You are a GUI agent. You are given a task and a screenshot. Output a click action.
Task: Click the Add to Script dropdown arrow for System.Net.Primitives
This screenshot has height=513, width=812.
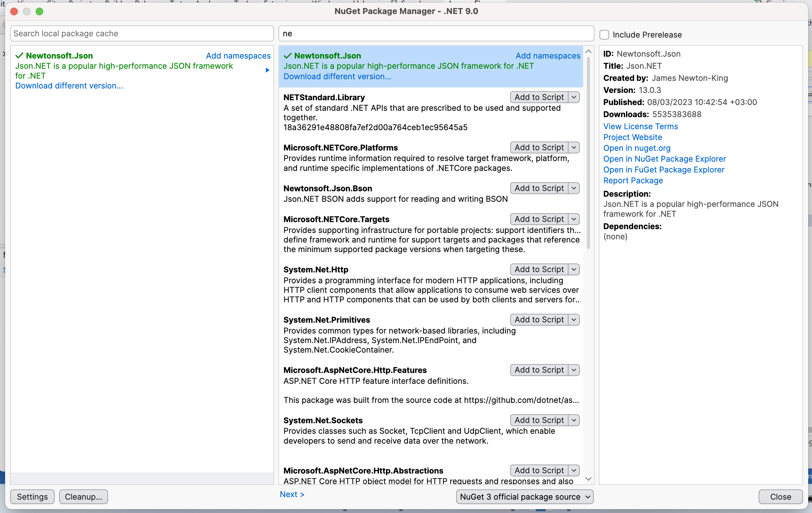coord(572,320)
